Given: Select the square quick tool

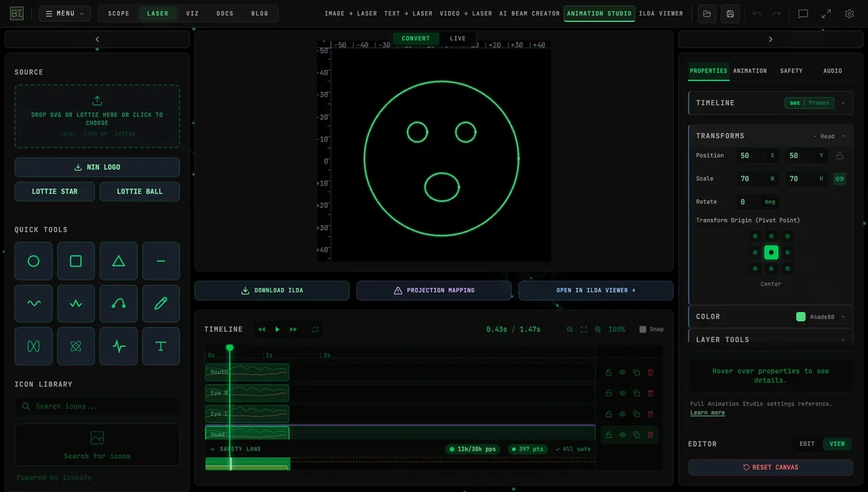Looking at the screenshot, I should (76, 261).
